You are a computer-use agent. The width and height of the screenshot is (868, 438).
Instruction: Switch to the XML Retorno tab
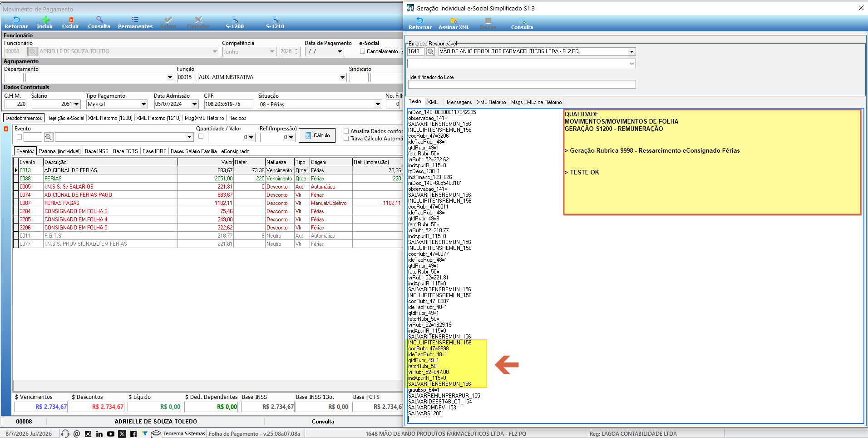491,102
